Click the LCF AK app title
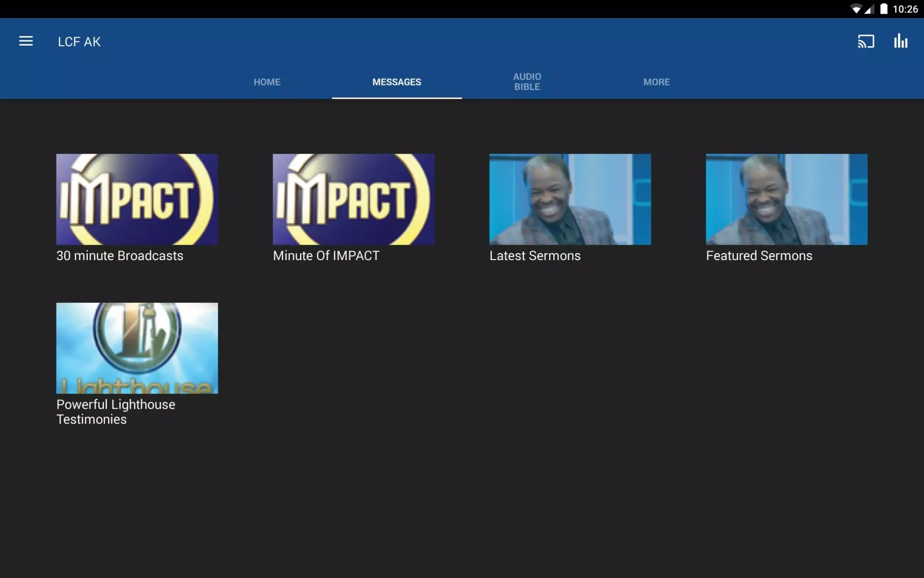The width and height of the screenshot is (924, 578). click(x=79, y=42)
